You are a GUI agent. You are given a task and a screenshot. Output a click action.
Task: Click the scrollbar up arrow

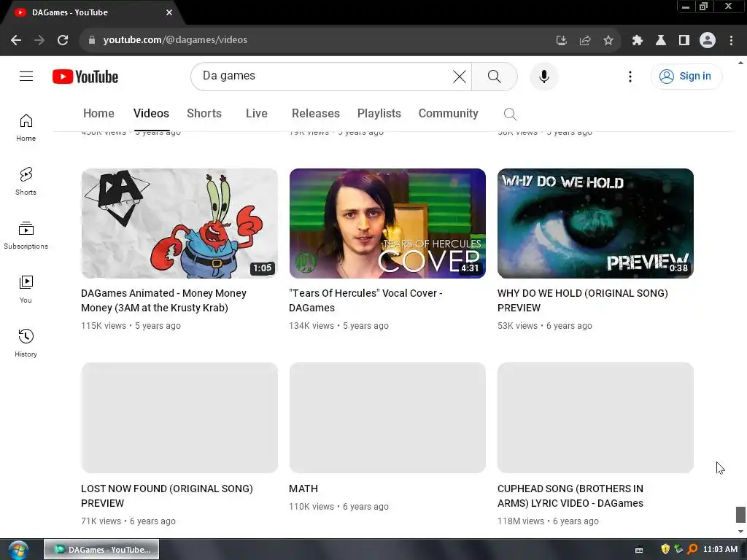740,63
